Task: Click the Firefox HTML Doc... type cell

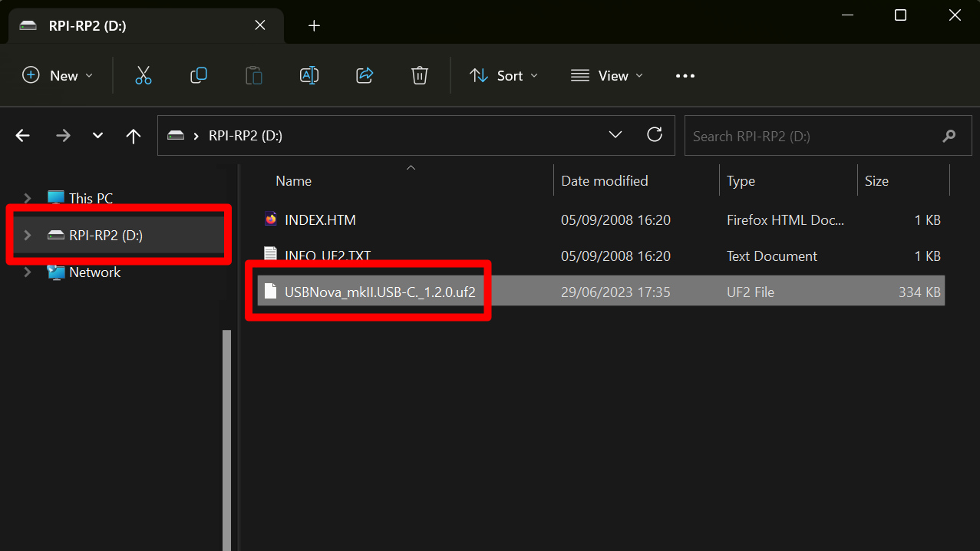Action: click(x=785, y=219)
